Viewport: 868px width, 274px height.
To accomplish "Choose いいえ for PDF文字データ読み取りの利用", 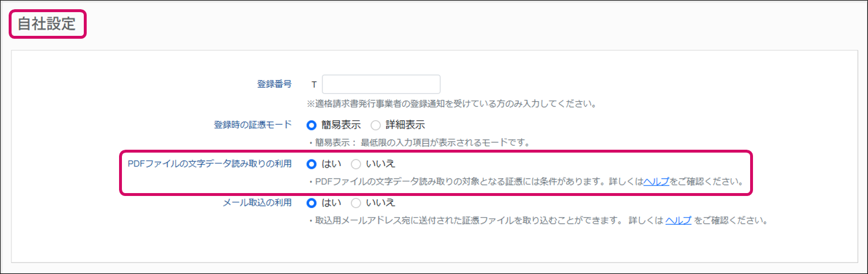I will pyautogui.click(x=356, y=164).
